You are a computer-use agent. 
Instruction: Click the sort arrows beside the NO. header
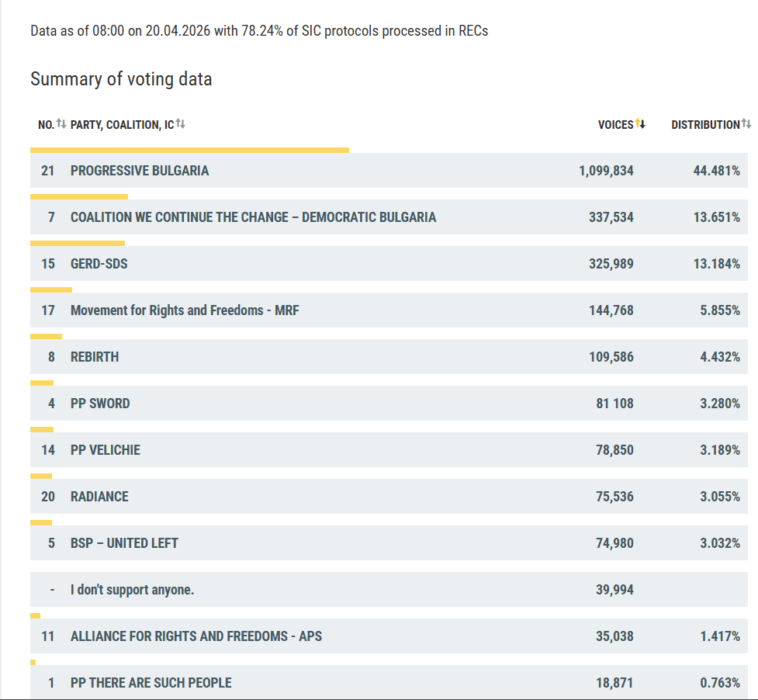(x=61, y=124)
